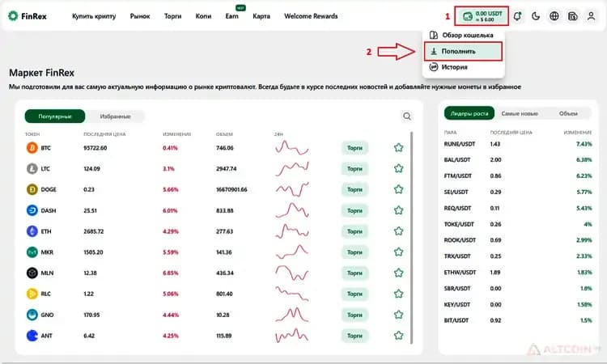607x364 pixels.
Task: Open DOGE 24h price chart
Action: click(292, 189)
